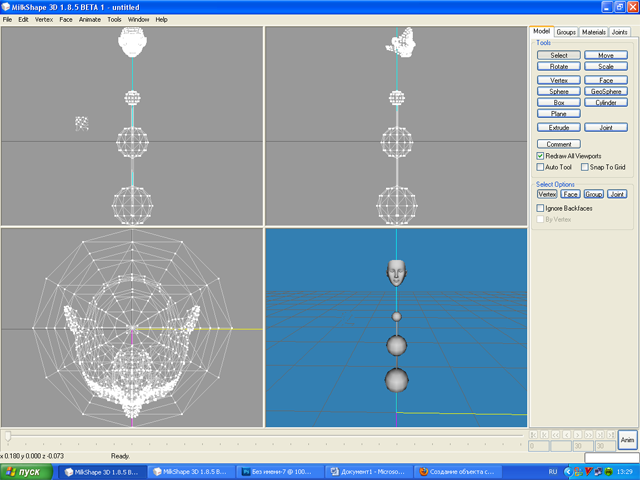
Task: Check Ignore Backfaces option
Action: pyautogui.click(x=541, y=207)
